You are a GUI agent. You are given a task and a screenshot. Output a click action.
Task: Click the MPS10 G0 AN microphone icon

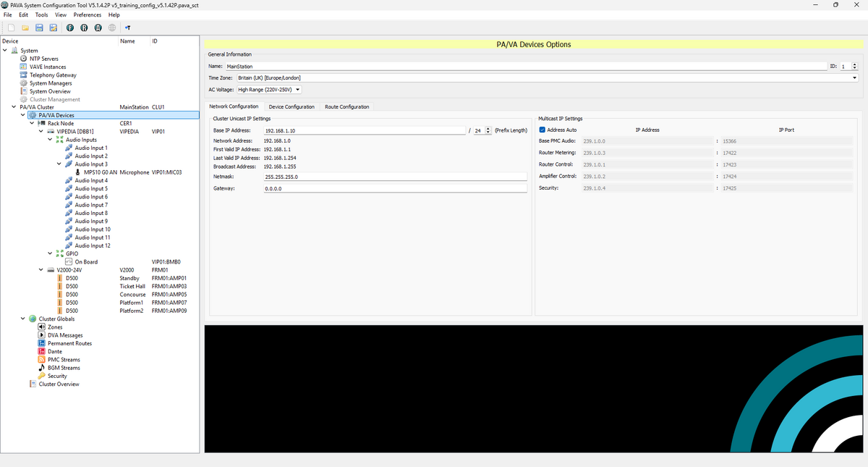click(77, 172)
